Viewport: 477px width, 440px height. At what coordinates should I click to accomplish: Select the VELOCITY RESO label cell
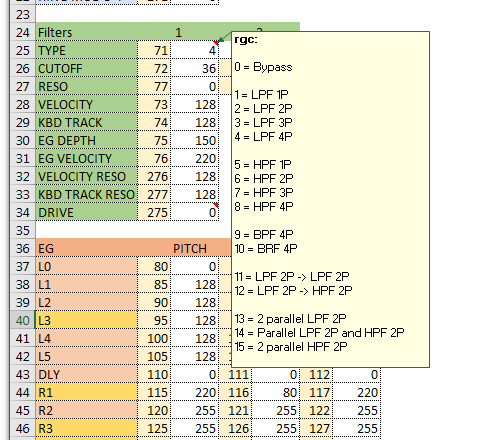[x=86, y=177]
